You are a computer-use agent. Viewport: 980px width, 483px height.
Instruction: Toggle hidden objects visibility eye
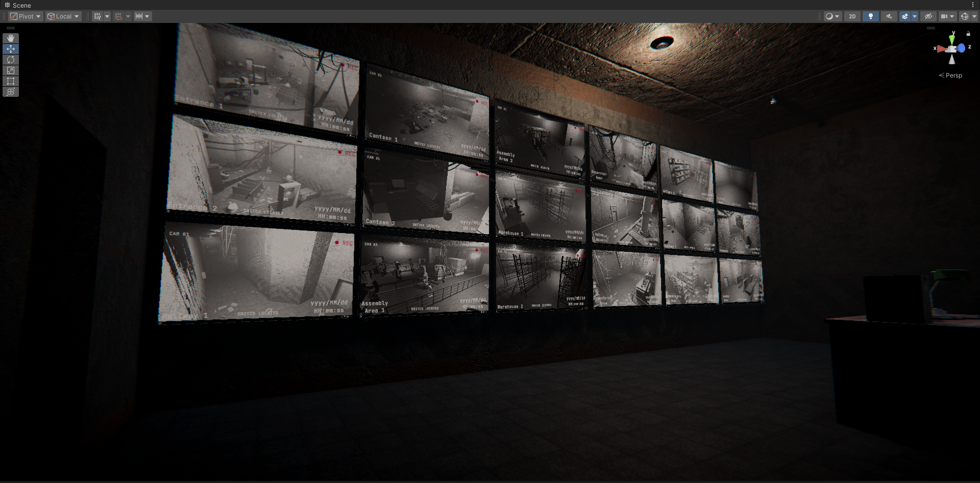928,16
